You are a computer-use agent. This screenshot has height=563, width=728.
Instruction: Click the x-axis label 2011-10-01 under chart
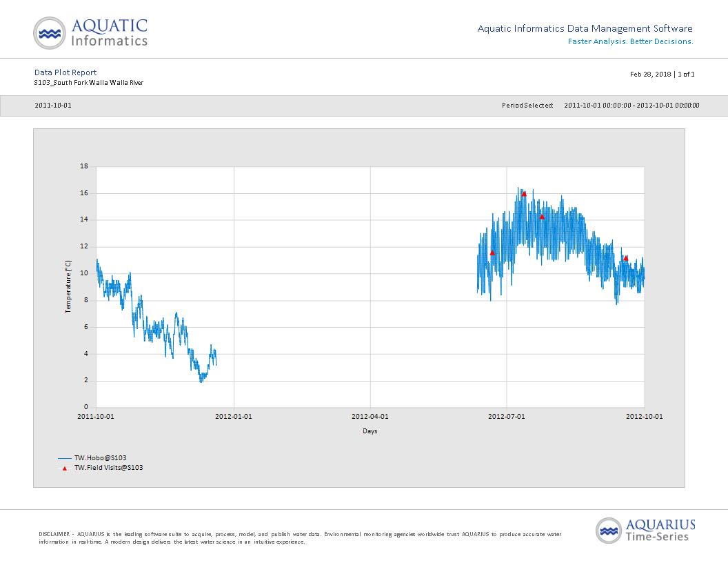pyautogui.click(x=96, y=416)
